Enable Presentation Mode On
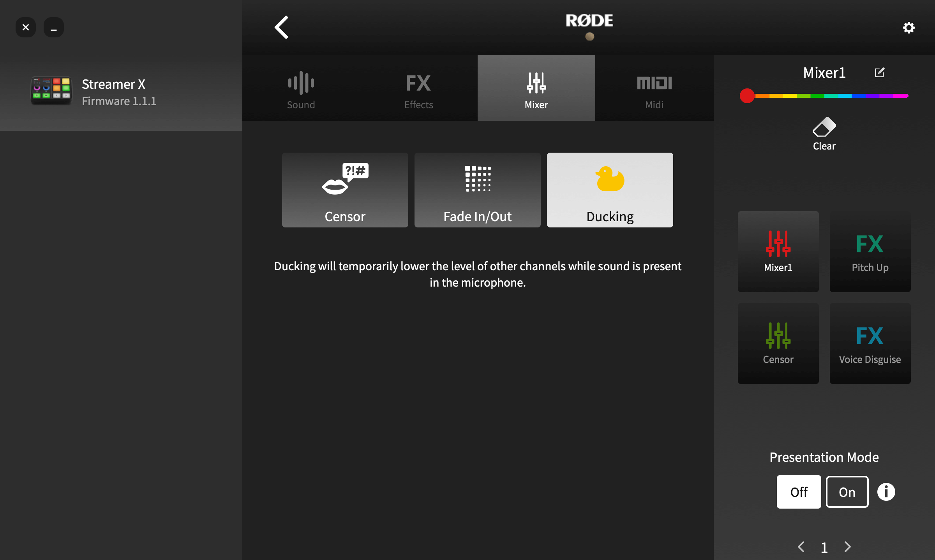 847,492
